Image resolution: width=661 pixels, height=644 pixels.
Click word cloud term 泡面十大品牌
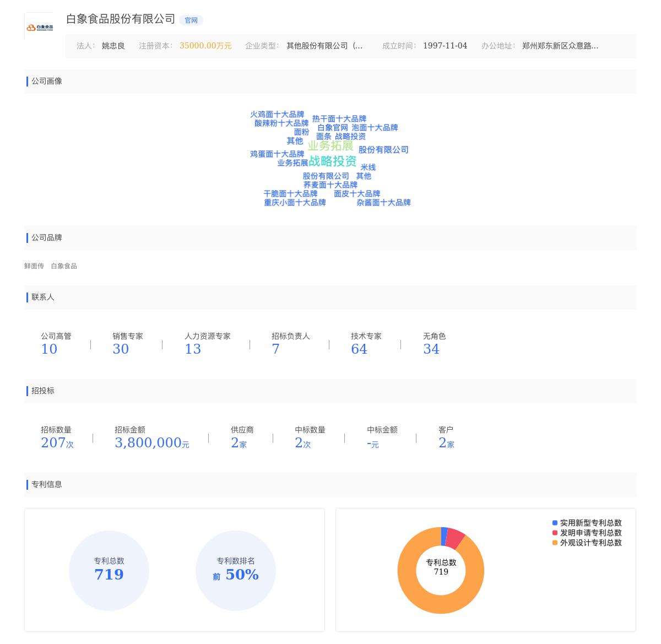click(x=375, y=128)
